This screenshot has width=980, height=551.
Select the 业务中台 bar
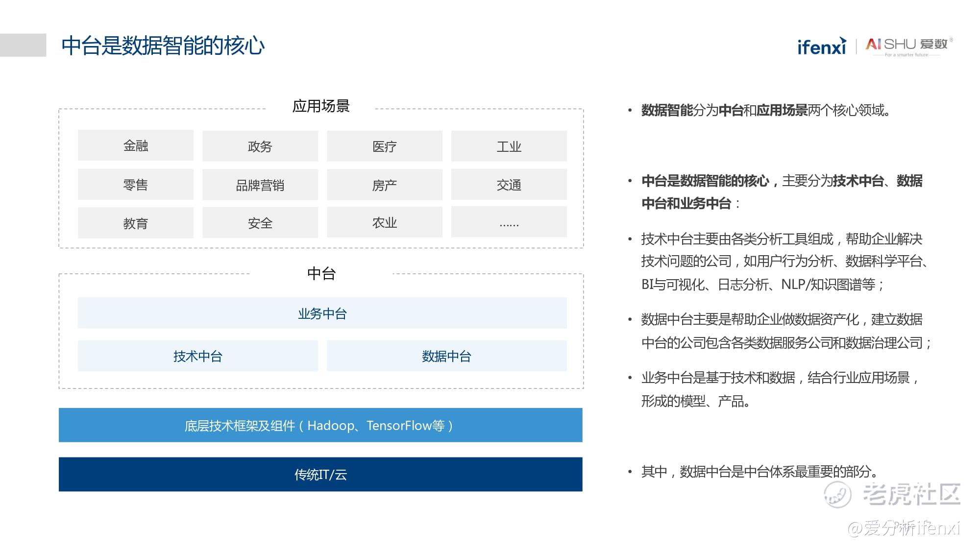(x=322, y=313)
